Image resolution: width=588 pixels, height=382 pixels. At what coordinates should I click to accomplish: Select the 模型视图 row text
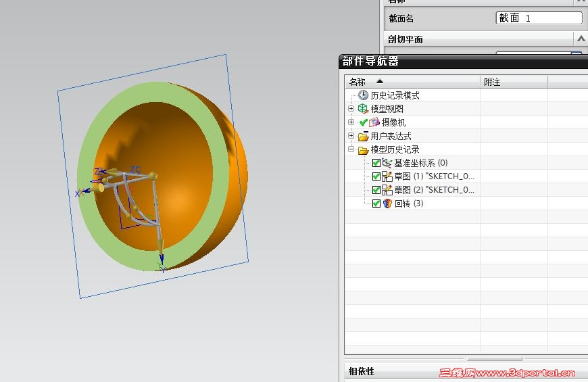pos(387,109)
